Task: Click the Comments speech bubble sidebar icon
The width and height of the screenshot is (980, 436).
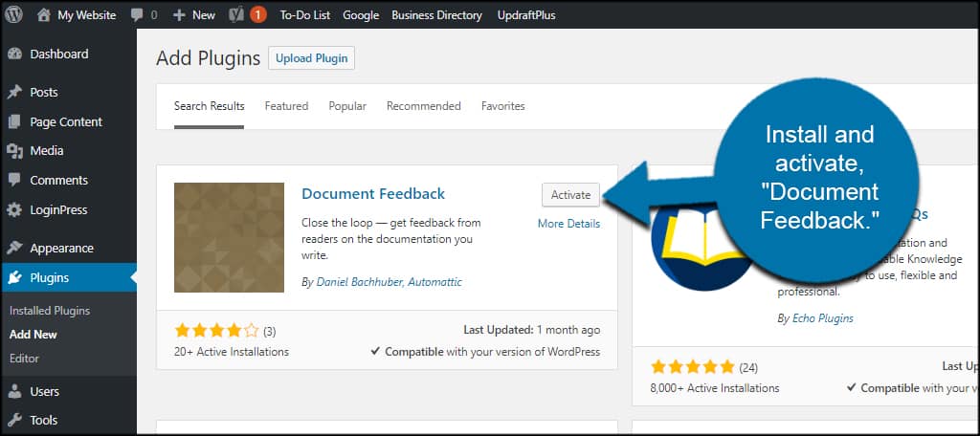Action: click(x=15, y=180)
